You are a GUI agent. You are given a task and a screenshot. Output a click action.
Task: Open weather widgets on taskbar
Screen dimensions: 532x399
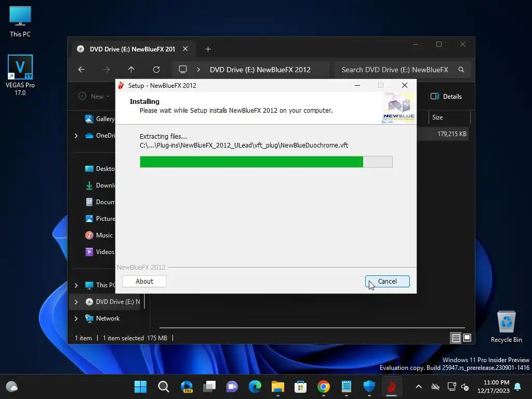point(12,387)
